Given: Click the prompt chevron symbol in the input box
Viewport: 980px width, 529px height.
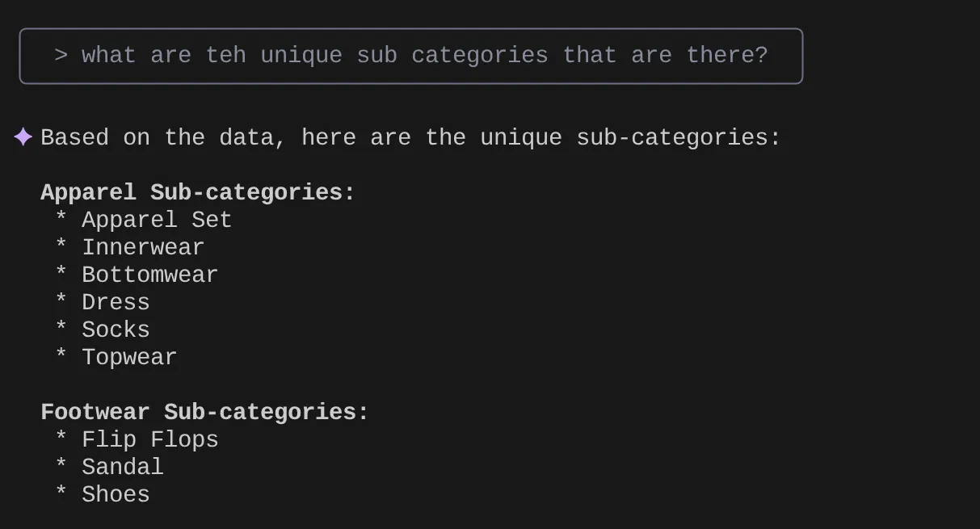Looking at the screenshot, I should 61,56.
